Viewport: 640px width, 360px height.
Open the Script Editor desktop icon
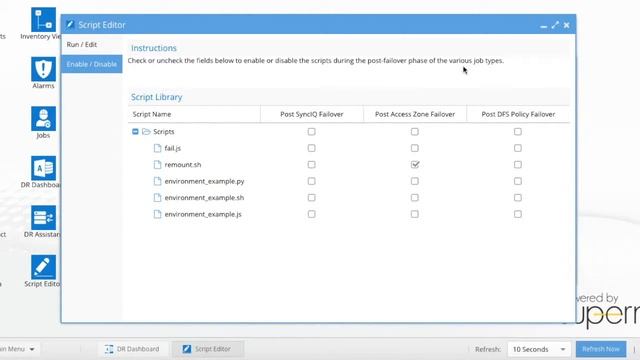click(x=43, y=267)
